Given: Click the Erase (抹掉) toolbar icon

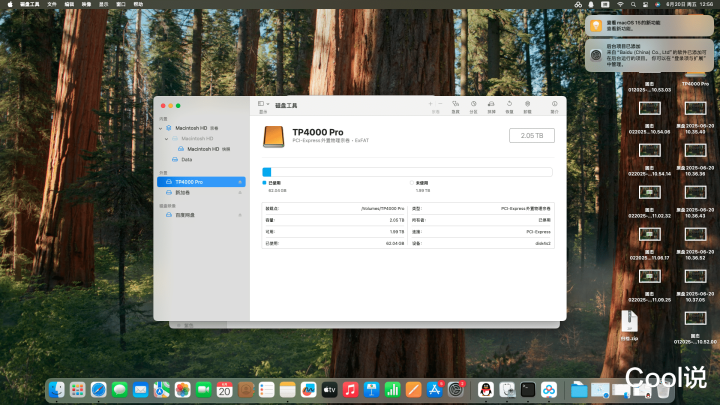Looking at the screenshot, I should [491, 104].
